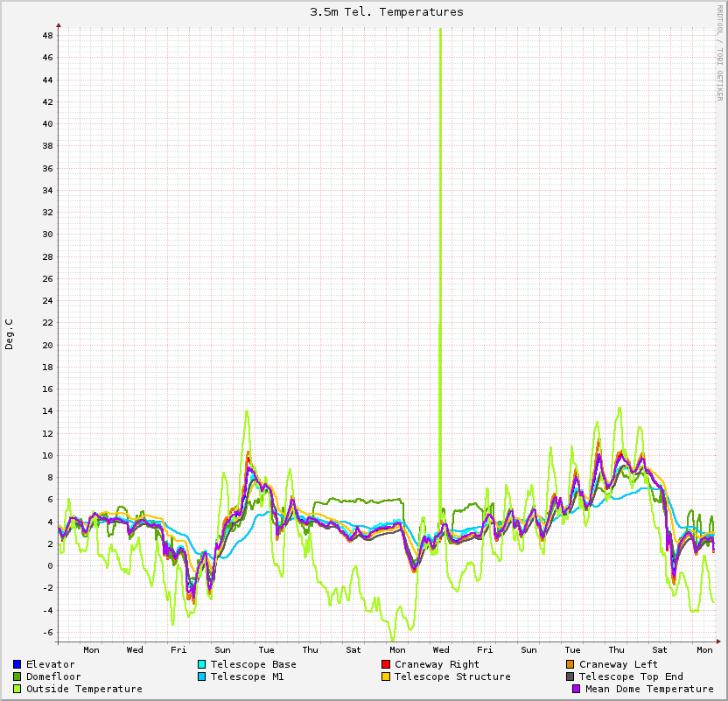
Task: Click the Telescope M1 legend color square
Action: tap(202, 676)
